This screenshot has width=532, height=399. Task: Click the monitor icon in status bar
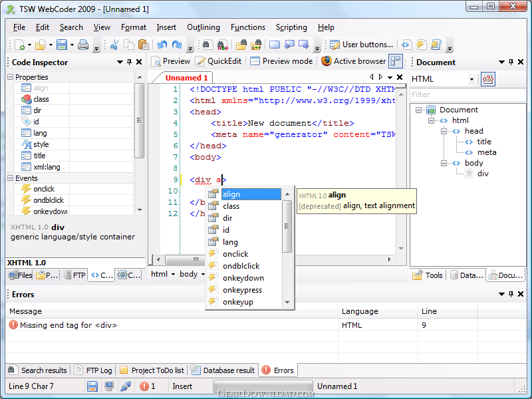coord(109,386)
